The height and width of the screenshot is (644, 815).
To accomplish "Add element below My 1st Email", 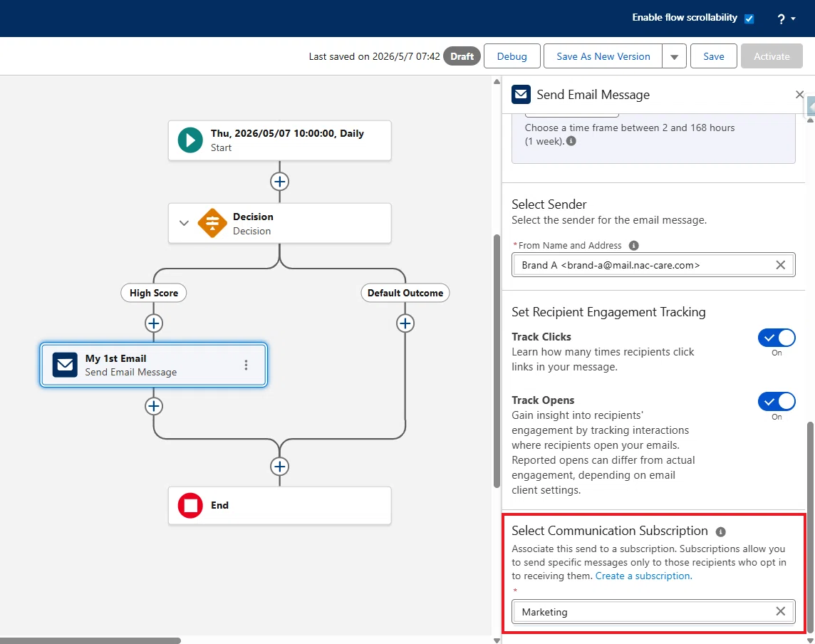I will (153, 406).
